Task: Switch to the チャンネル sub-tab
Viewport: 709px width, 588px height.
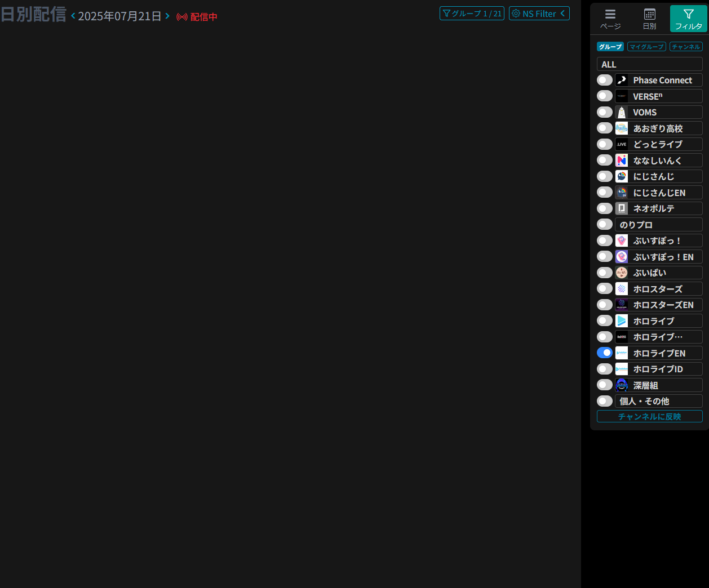Action: (x=686, y=47)
